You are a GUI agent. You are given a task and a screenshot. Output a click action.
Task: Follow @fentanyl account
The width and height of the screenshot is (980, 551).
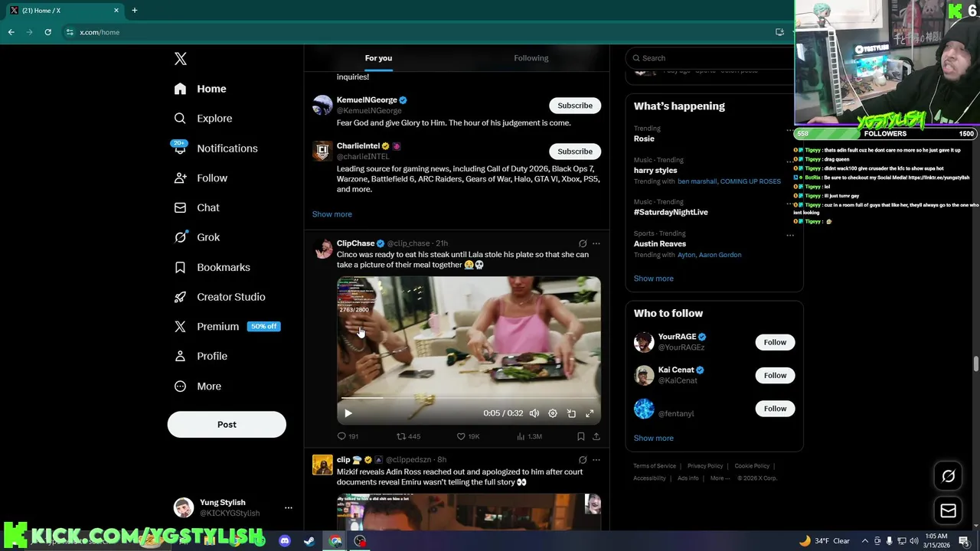(x=775, y=409)
